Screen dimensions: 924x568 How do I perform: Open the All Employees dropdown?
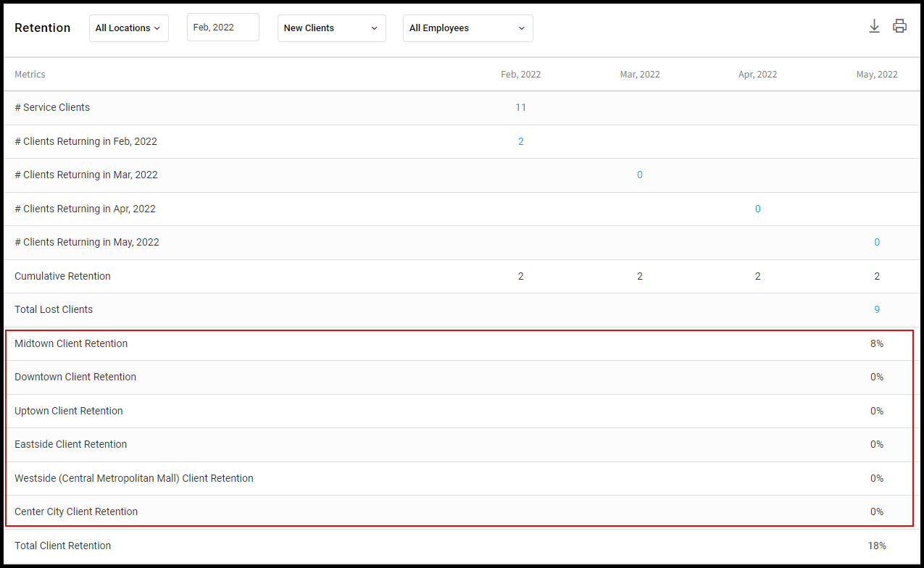(468, 28)
